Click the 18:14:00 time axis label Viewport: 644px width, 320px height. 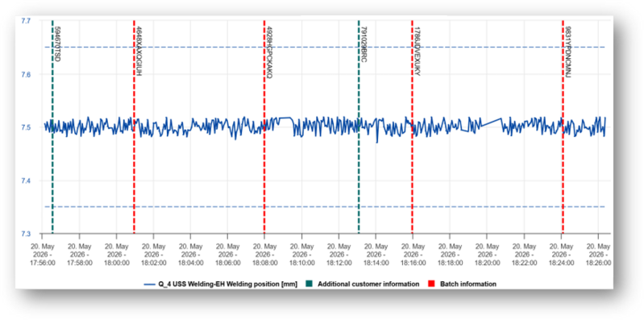(376, 255)
